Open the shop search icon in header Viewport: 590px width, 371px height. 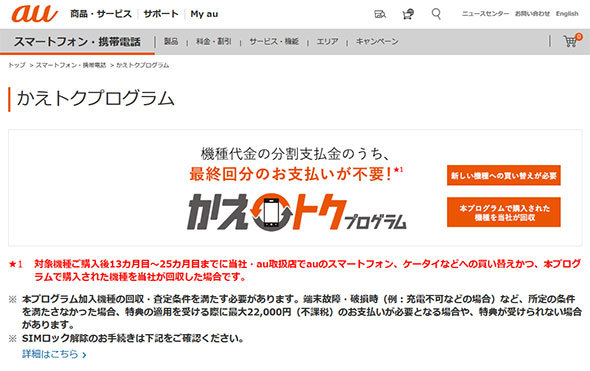tap(380, 14)
